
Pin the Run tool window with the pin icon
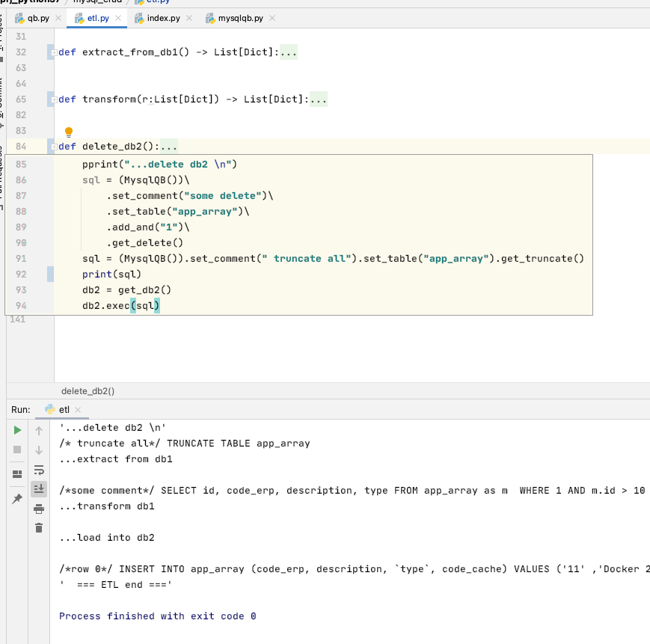(17, 498)
